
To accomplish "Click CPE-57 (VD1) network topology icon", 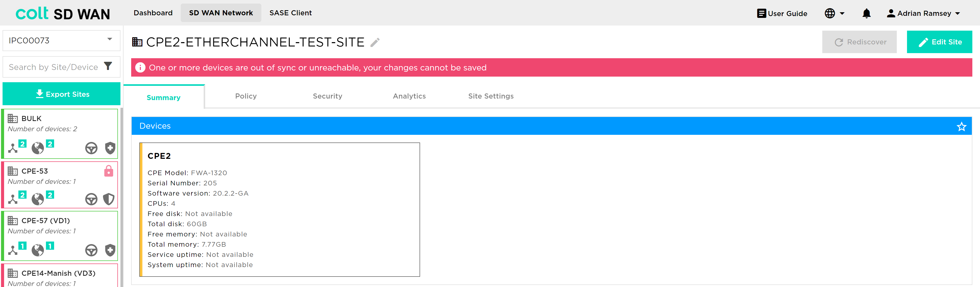I will pyautogui.click(x=13, y=250).
